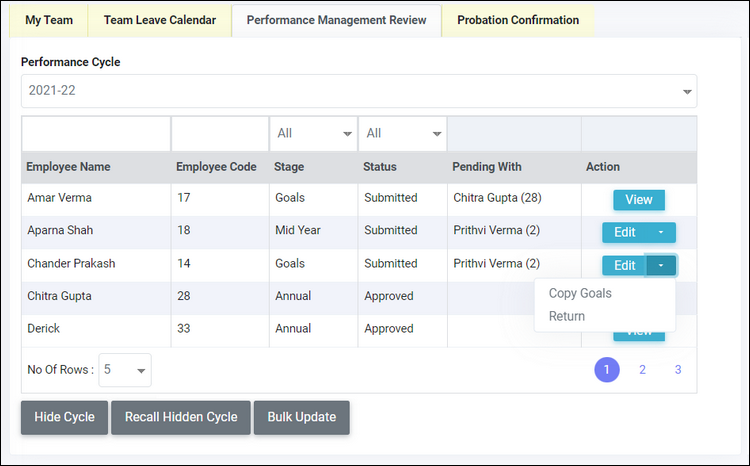Click the Employee Name filter field
750x466 pixels.
96,133
